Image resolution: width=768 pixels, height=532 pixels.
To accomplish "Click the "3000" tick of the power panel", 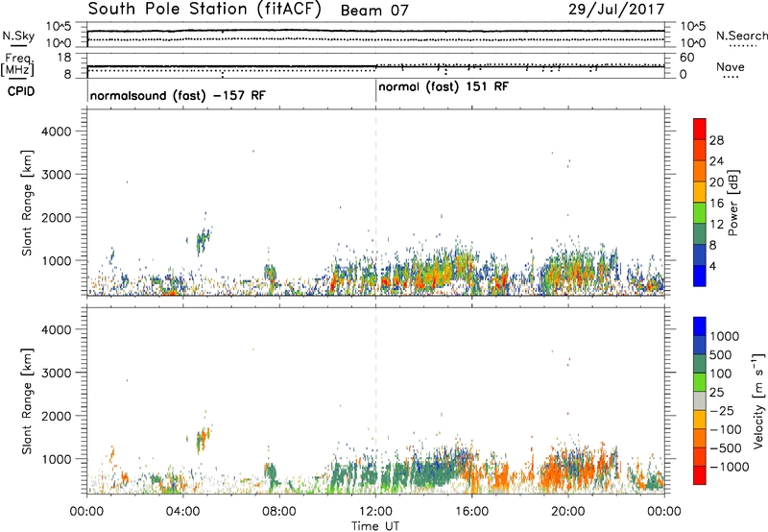I will tap(56, 175).
